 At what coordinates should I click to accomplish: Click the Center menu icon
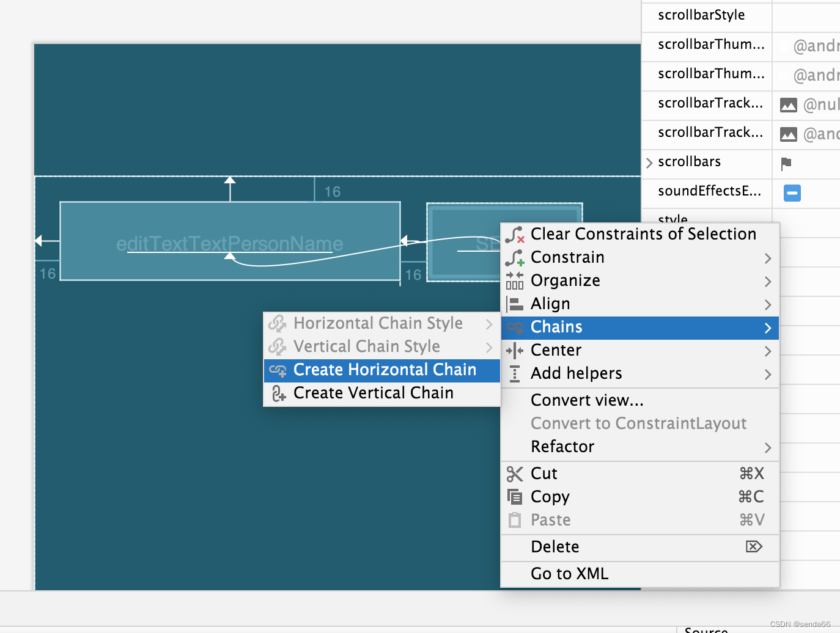(515, 351)
